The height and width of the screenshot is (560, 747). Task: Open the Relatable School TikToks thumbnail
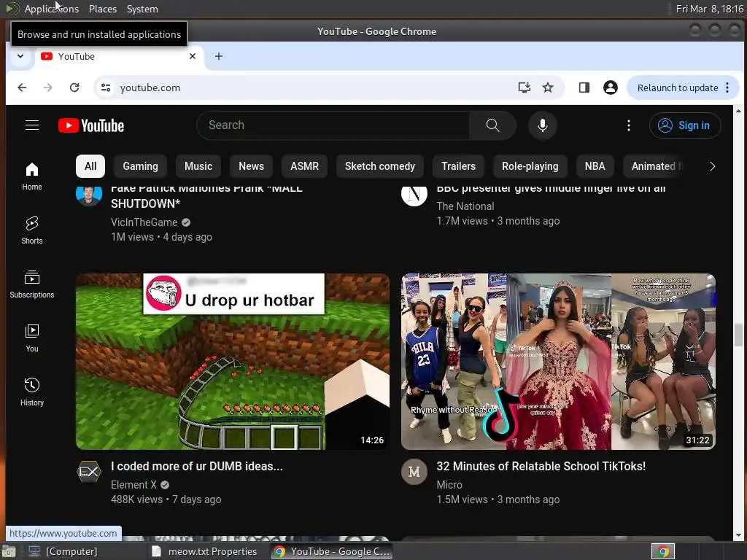click(558, 362)
